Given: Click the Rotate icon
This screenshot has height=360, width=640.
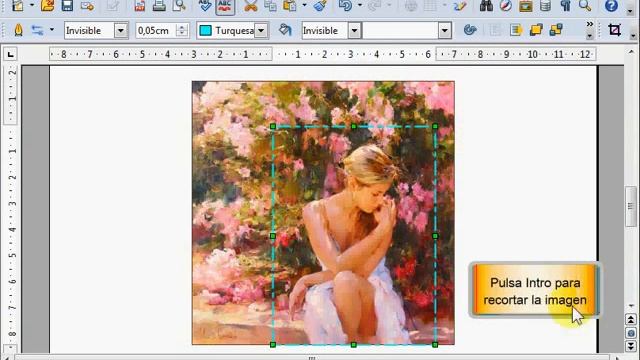Looking at the screenshot, I should (x=470, y=30).
